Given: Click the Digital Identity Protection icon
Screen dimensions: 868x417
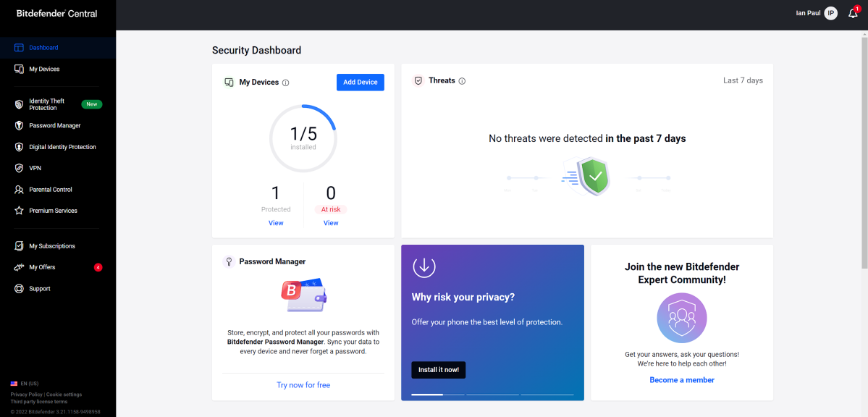Looking at the screenshot, I should tap(19, 147).
